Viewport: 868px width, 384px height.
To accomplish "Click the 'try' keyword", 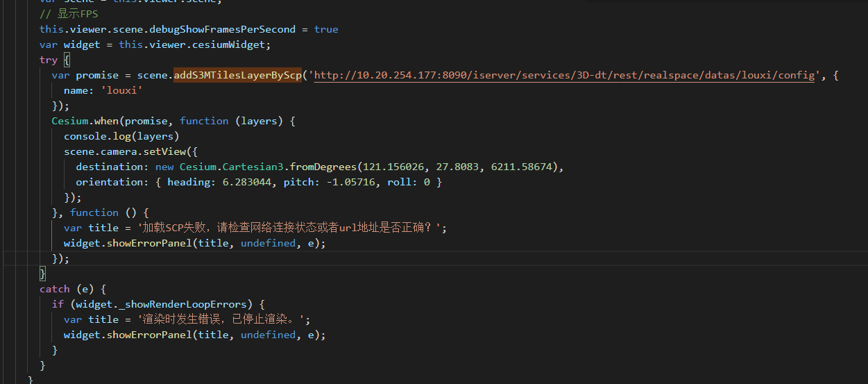I will pyautogui.click(x=49, y=60).
